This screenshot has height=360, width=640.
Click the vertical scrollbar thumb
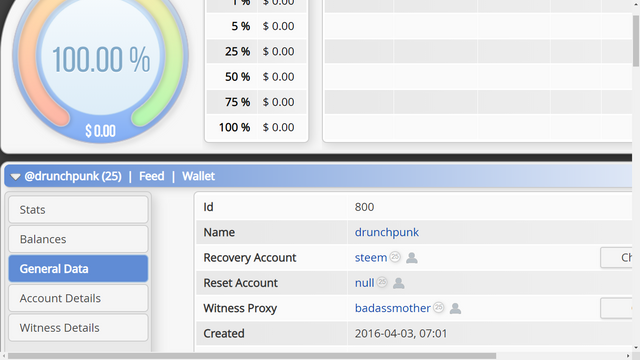[636, 41]
